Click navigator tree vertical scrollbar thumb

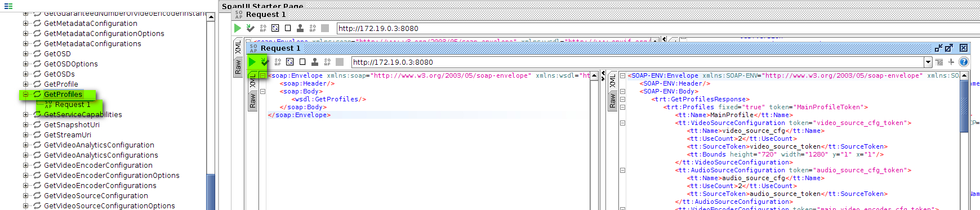(x=211, y=193)
